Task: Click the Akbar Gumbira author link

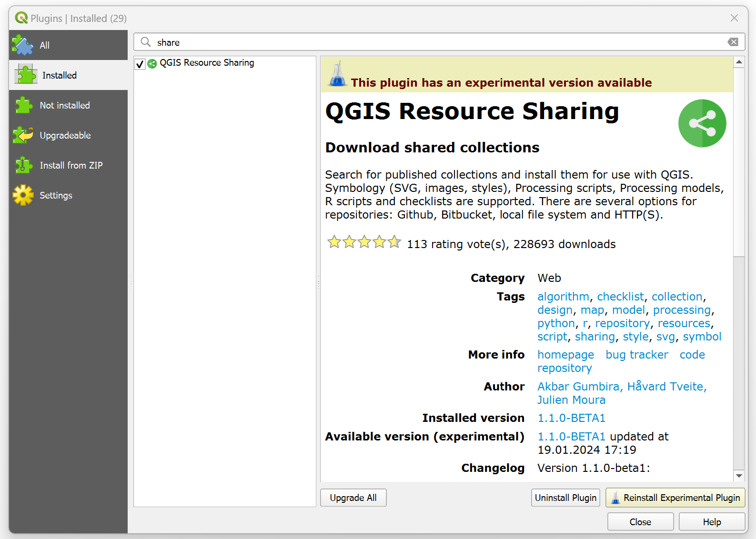Action: (578, 386)
